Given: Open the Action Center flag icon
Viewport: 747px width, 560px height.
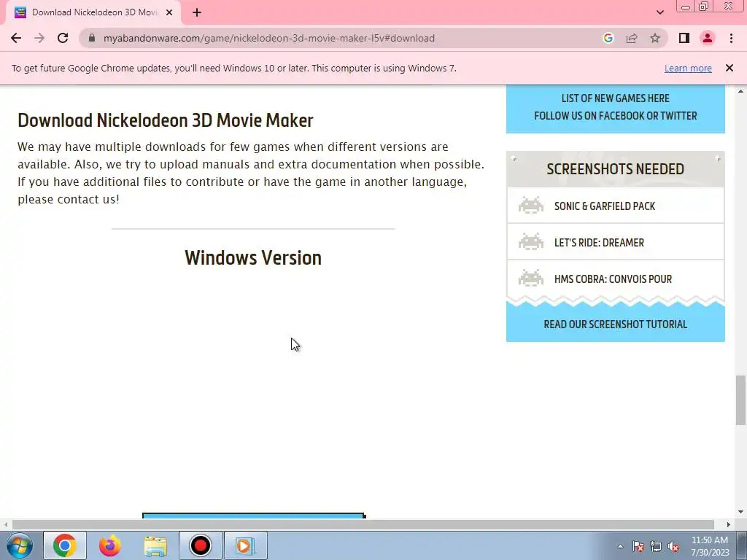Looking at the screenshot, I should [x=638, y=546].
